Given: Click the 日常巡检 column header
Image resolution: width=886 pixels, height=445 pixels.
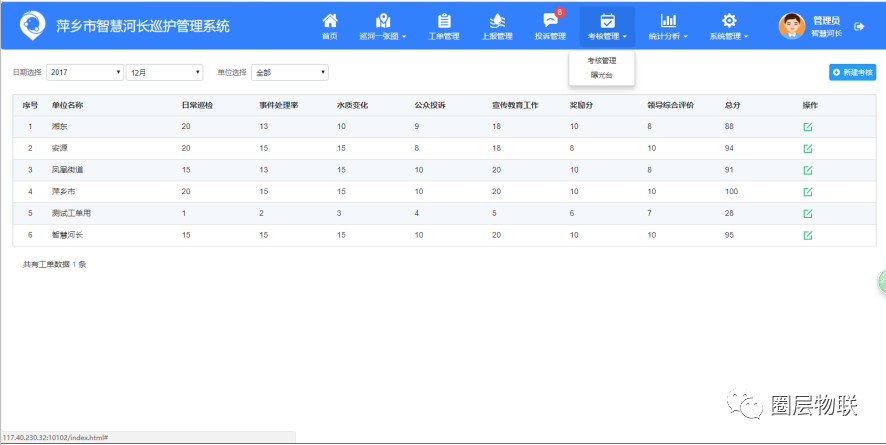Looking at the screenshot, I should (x=197, y=105).
